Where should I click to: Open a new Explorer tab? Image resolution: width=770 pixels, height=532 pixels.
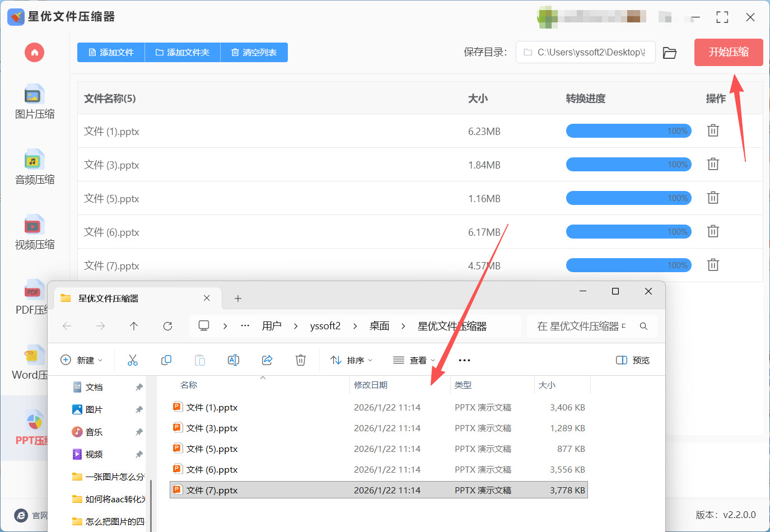coord(238,298)
